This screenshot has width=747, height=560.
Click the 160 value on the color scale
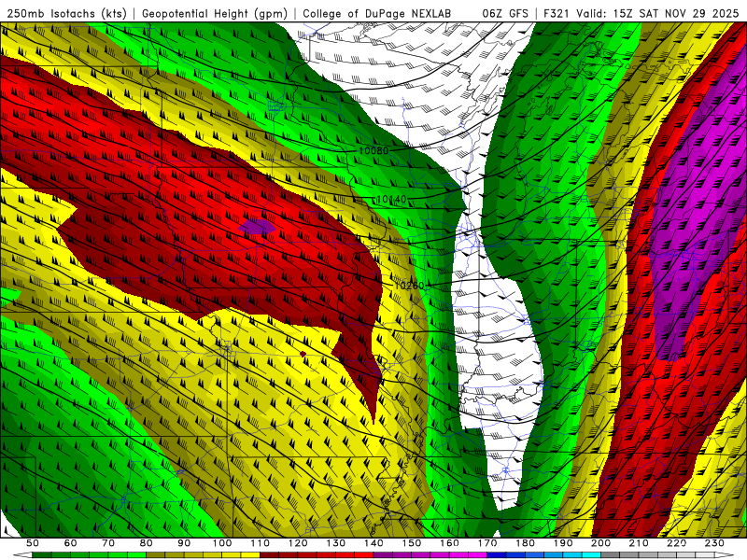coord(449,543)
